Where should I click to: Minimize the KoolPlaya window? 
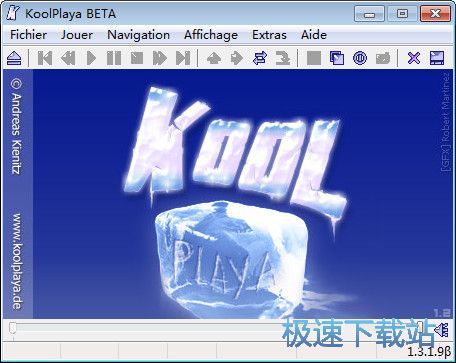click(370, 14)
